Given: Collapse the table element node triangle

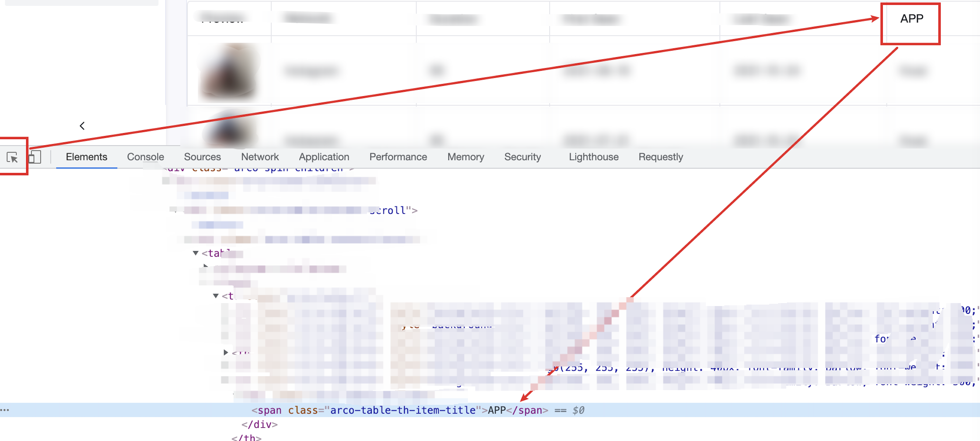Looking at the screenshot, I should 196,253.
